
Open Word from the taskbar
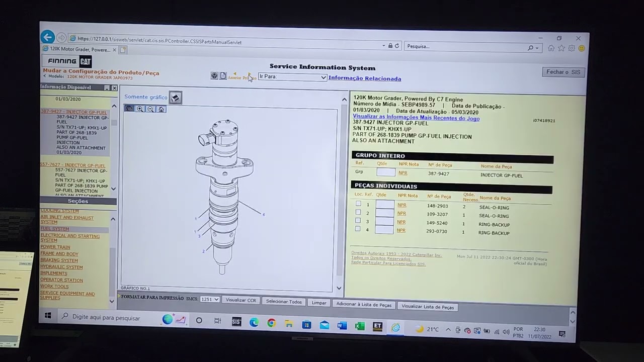[x=342, y=325]
